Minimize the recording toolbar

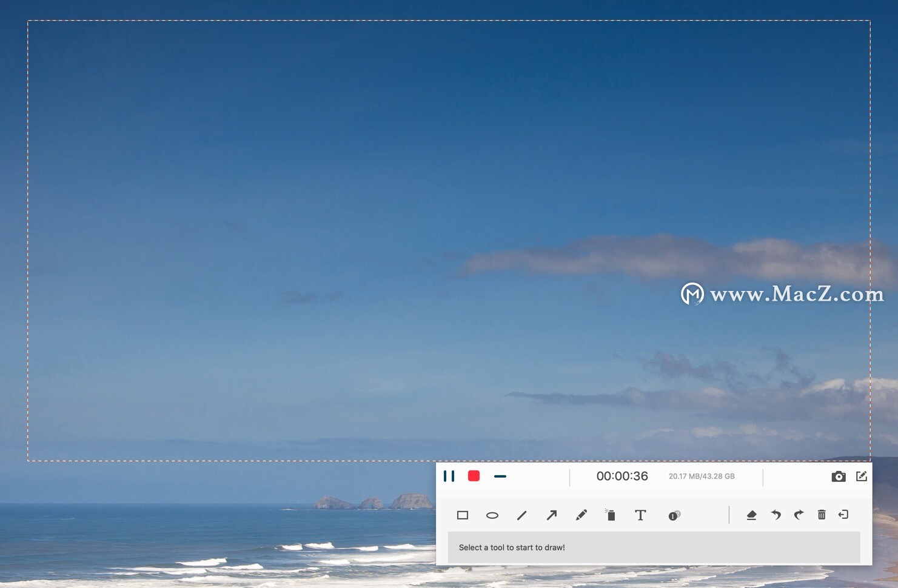(x=500, y=476)
